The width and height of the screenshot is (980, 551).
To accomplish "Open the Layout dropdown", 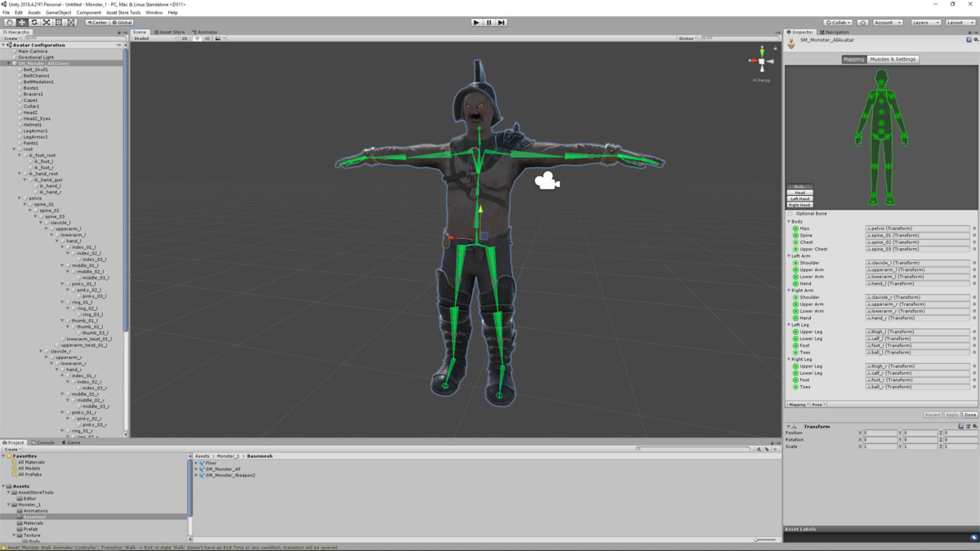I will (960, 22).
